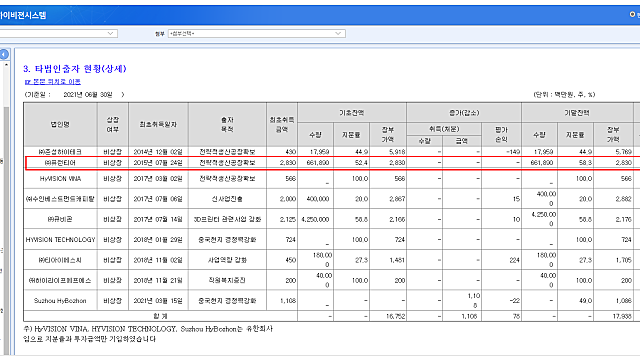The image size is (640, 360).
Task: Click the share ratio value '58.3'
Action: pos(585,163)
